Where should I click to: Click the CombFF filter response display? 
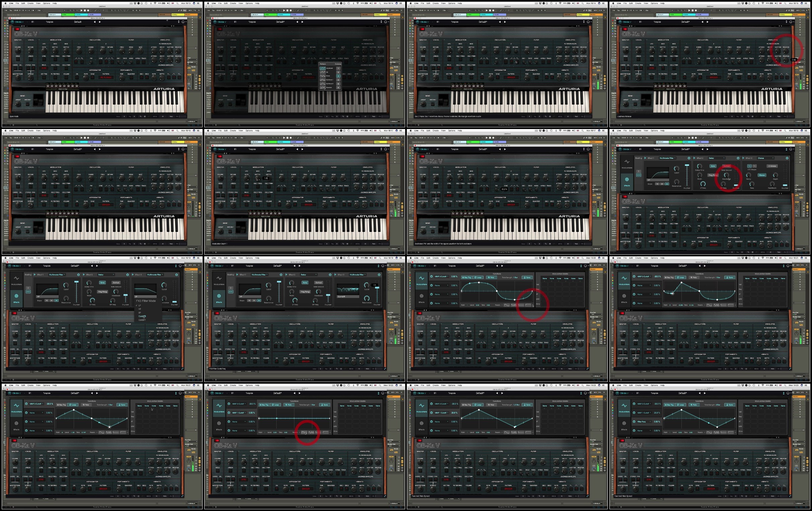[x=348, y=290]
